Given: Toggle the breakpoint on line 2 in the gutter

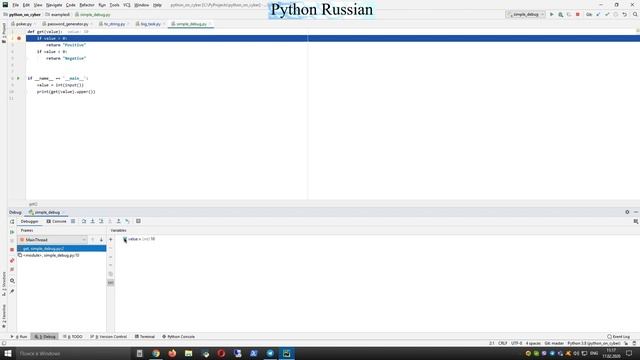Looking at the screenshot, I should (19, 38).
